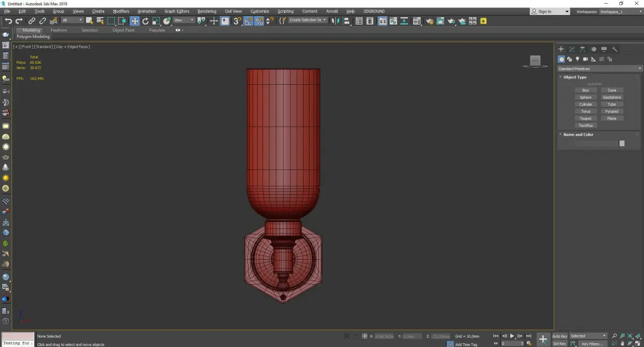
Task: Open the Scripting menu
Action: tap(286, 11)
